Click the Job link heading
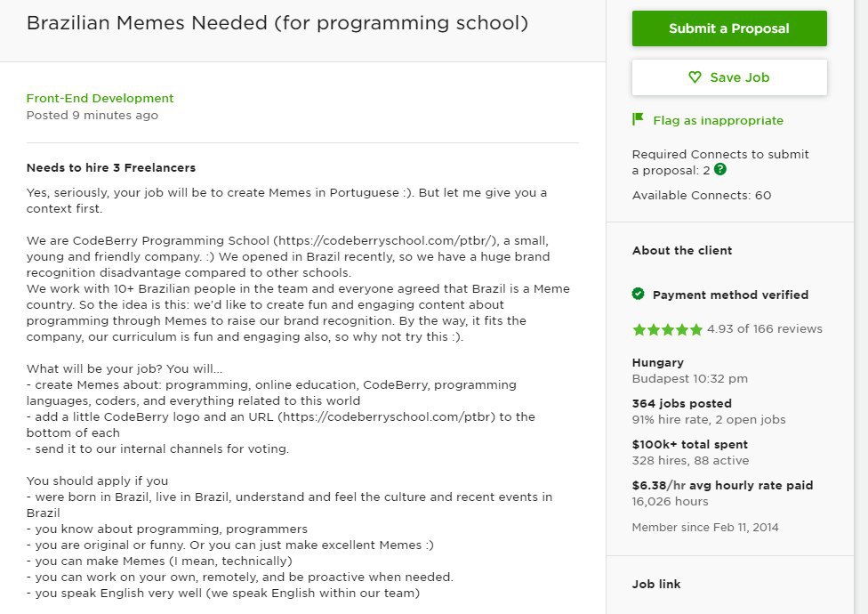Image resolution: width=868 pixels, height=614 pixels. 656,584
